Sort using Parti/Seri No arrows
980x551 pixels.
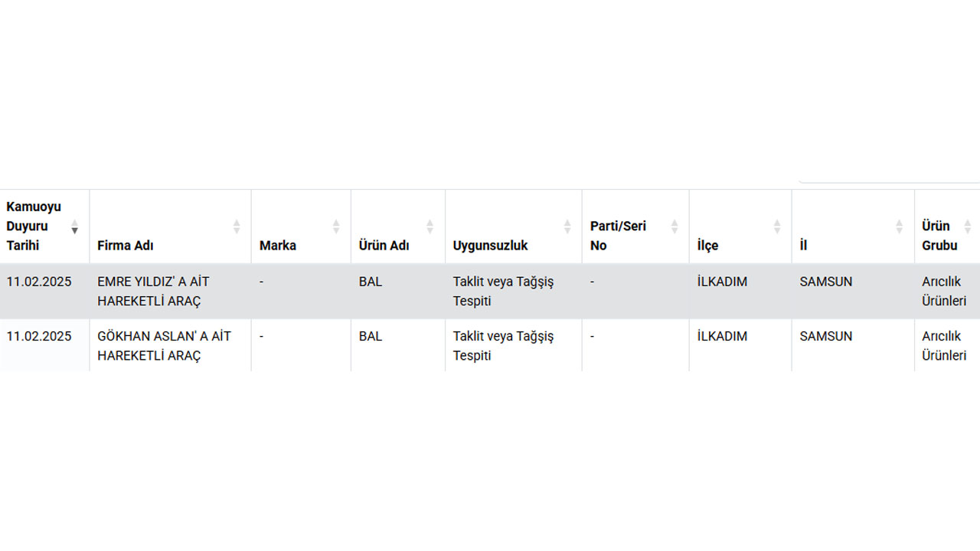[675, 227]
